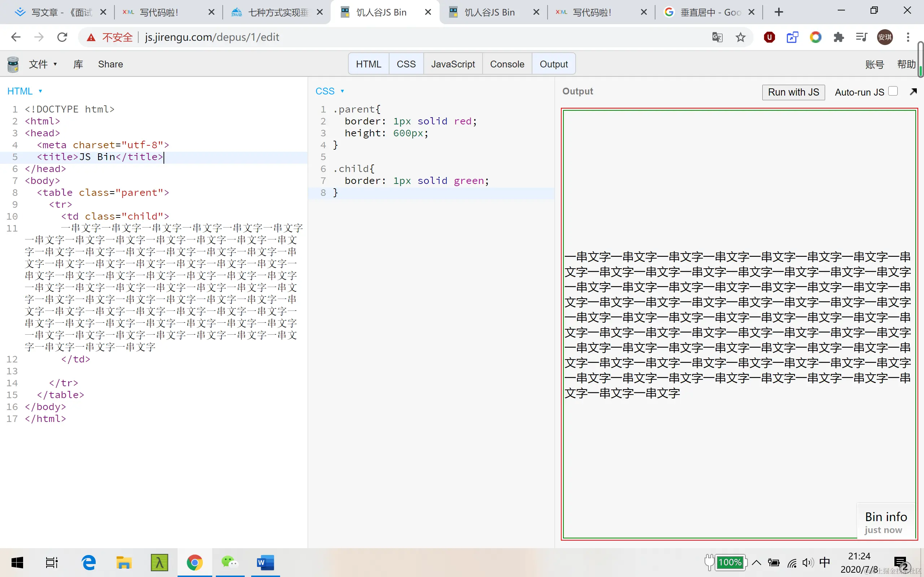Open the 库 library menu
The width and height of the screenshot is (924, 577).
click(78, 64)
